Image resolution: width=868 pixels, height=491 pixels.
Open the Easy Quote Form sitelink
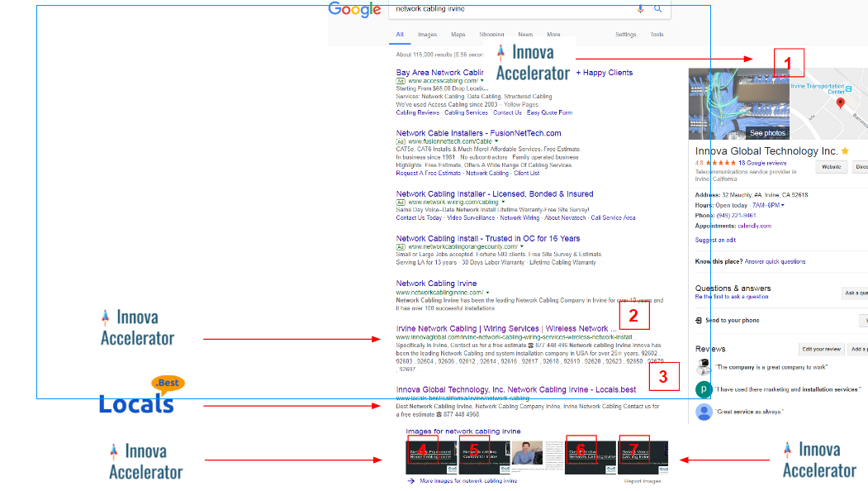(550, 112)
